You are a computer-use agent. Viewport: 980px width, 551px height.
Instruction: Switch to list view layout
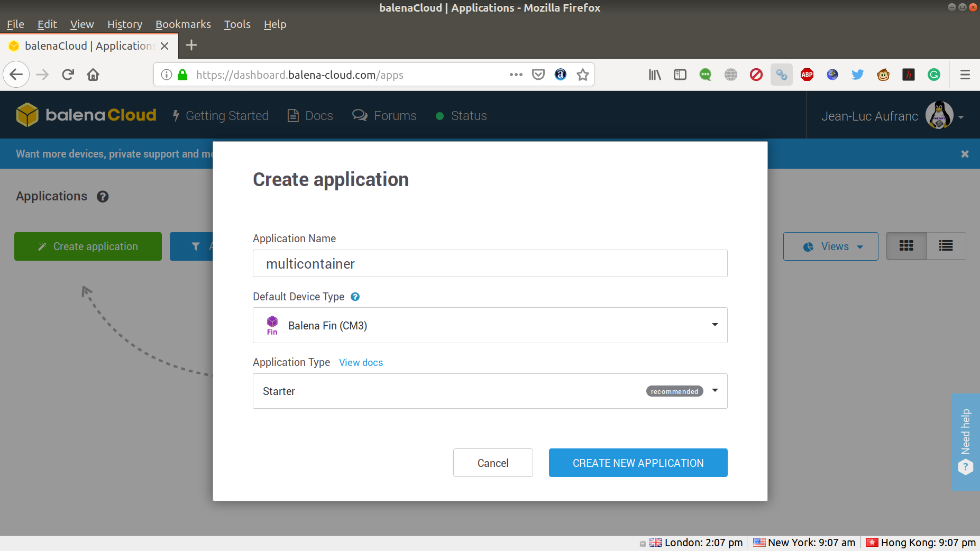pos(946,246)
